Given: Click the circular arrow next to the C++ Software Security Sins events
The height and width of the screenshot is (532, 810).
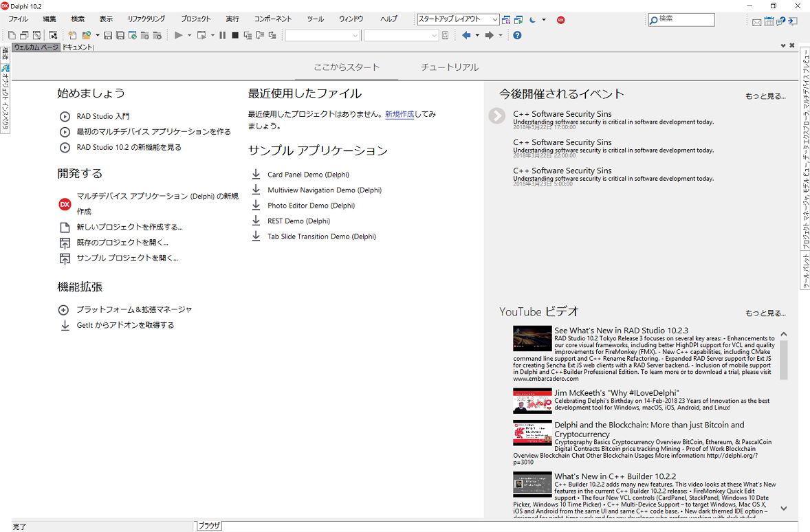Looking at the screenshot, I should pyautogui.click(x=497, y=115).
